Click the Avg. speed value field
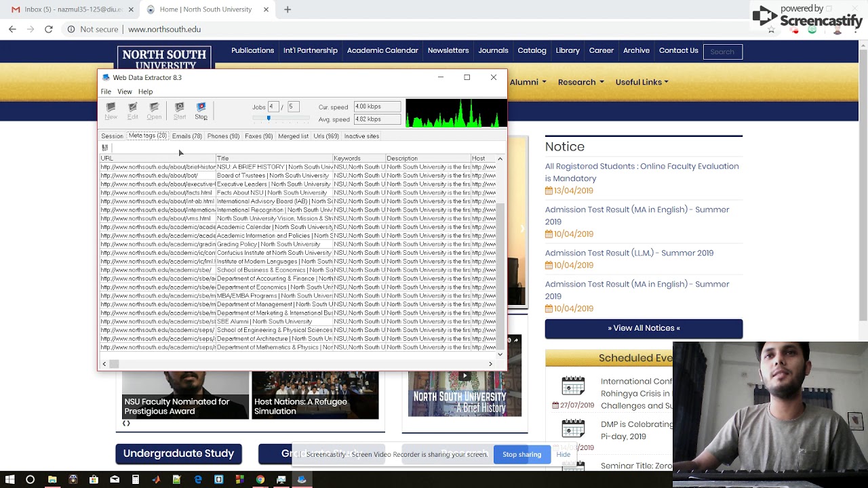 coord(377,119)
